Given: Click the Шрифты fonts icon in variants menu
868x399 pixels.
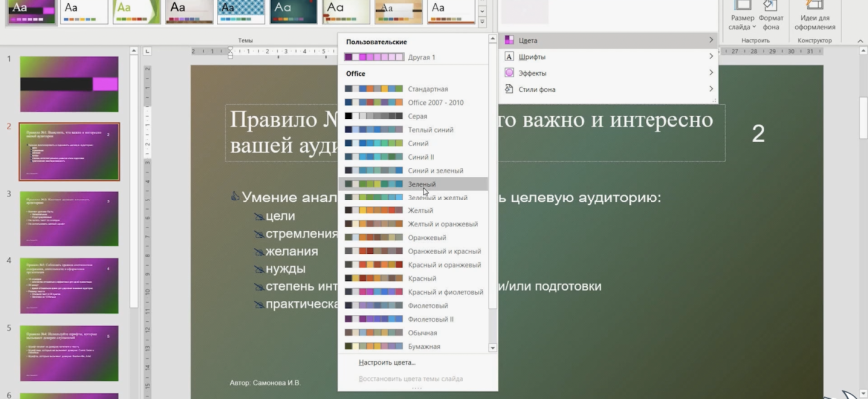Looking at the screenshot, I should click(509, 56).
